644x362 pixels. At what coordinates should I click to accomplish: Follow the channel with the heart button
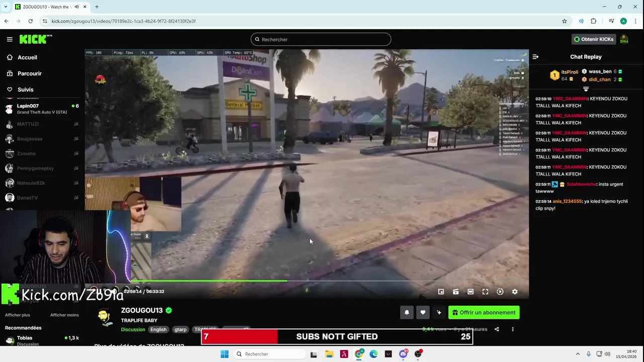tap(423, 312)
